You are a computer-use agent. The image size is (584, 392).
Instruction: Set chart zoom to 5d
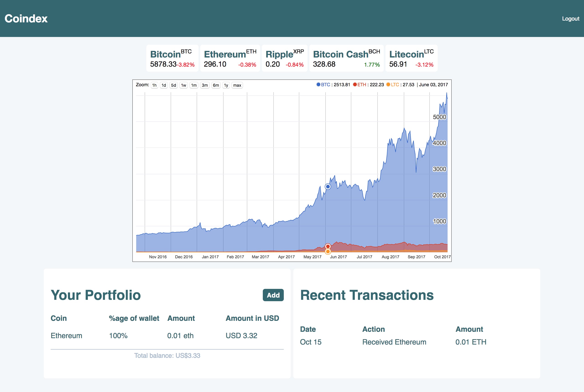point(173,85)
